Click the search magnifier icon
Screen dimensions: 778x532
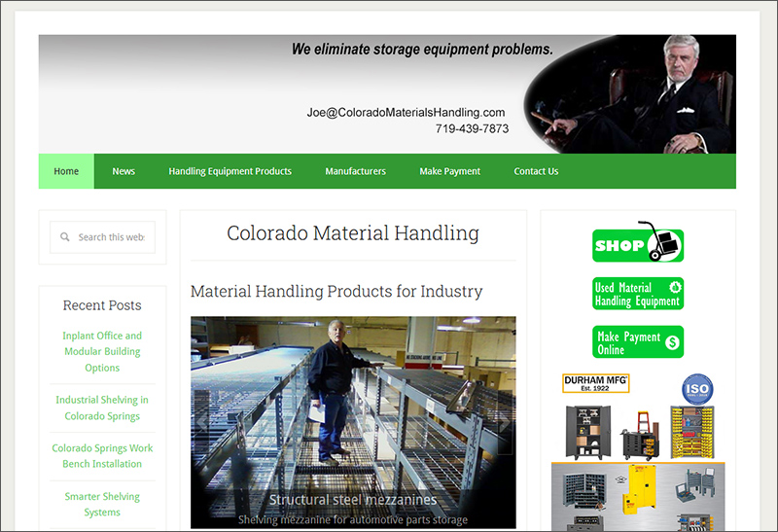(x=65, y=237)
